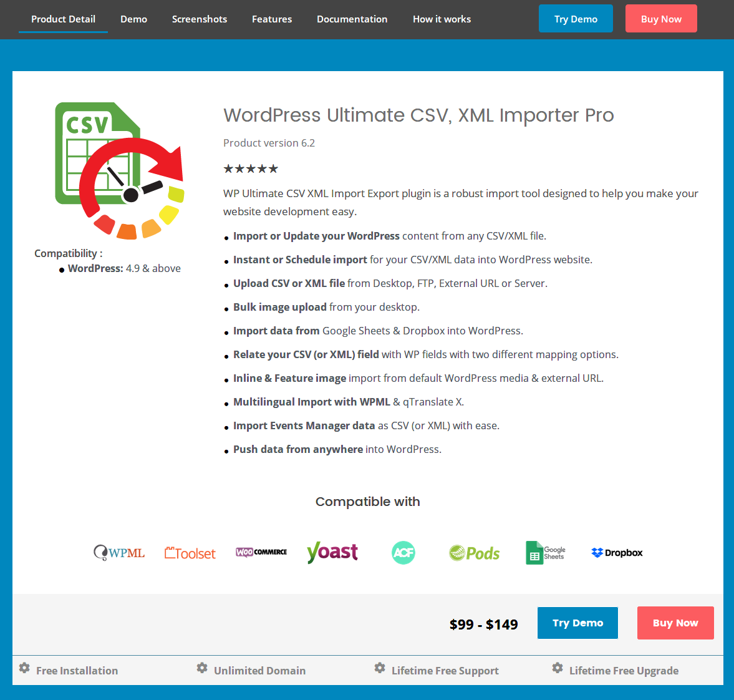Screen dimensions: 734x700
Task: Select the Yoast logo
Action: (x=332, y=552)
